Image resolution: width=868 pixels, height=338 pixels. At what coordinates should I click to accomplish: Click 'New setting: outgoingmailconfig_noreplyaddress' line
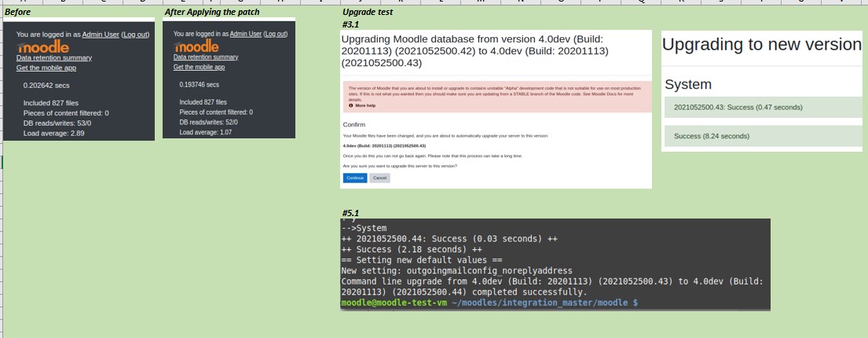tap(457, 270)
